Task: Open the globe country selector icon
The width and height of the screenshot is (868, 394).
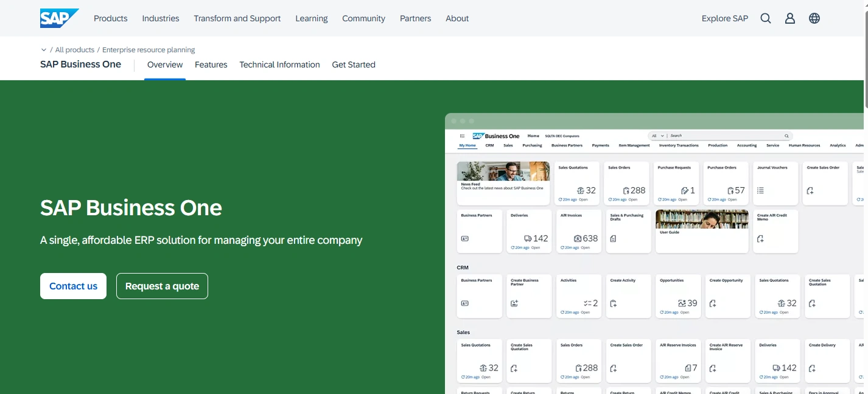Action: [x=814, y=18]
